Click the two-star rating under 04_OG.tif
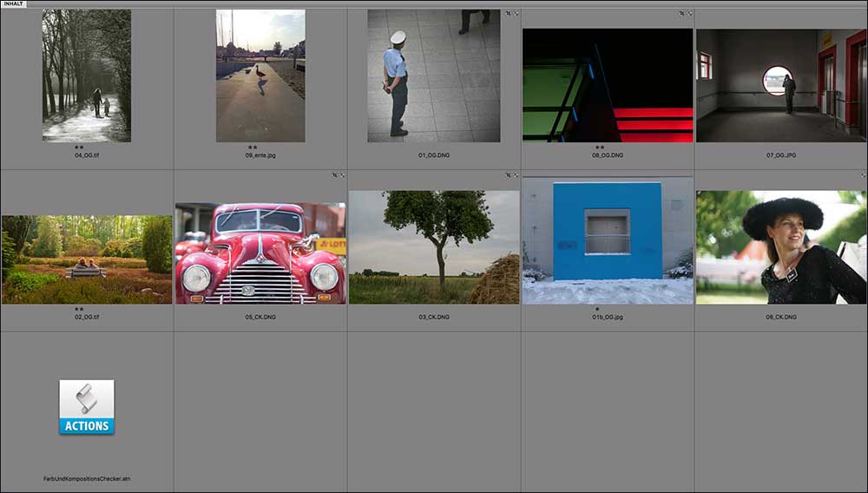Image resolution: width=868 pixels, height=493 pixels. pos(79,148)
